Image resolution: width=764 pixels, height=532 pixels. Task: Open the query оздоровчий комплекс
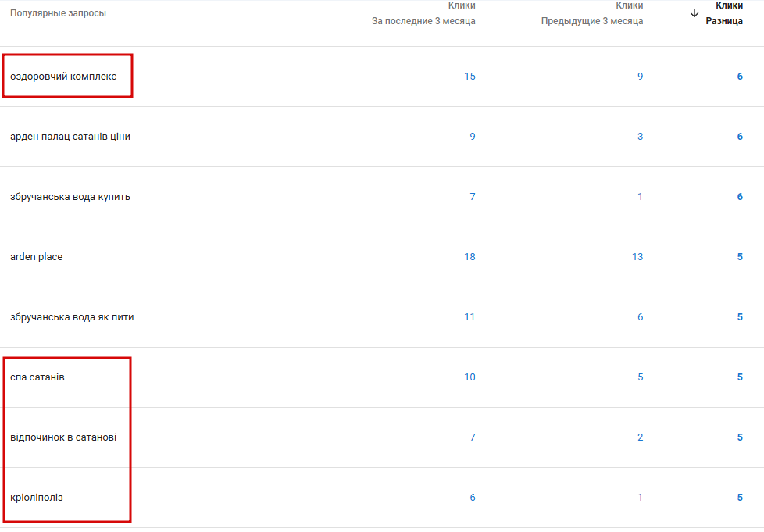click(x=63, y=77)
